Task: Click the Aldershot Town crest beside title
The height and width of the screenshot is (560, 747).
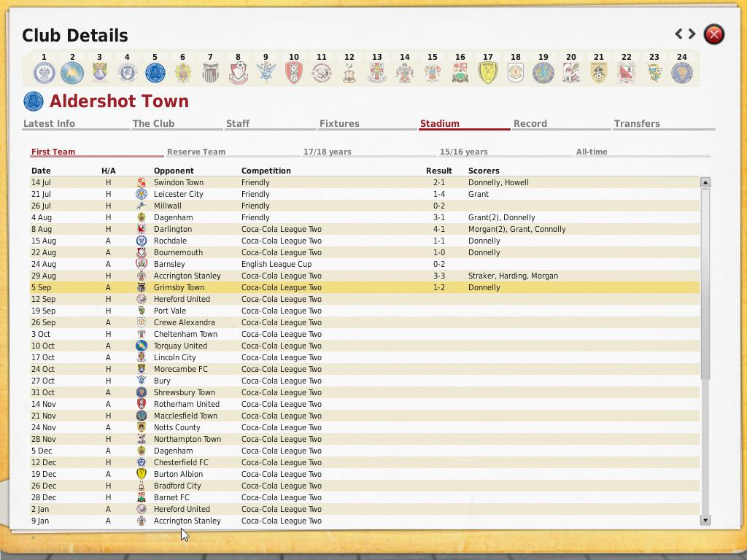Action: point(34,101)
